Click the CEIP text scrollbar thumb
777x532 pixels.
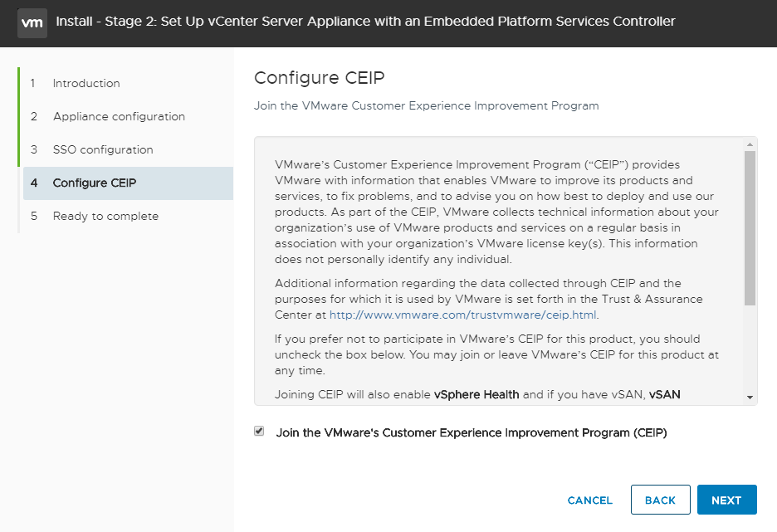pyautogui.click(x=750, y=228)
